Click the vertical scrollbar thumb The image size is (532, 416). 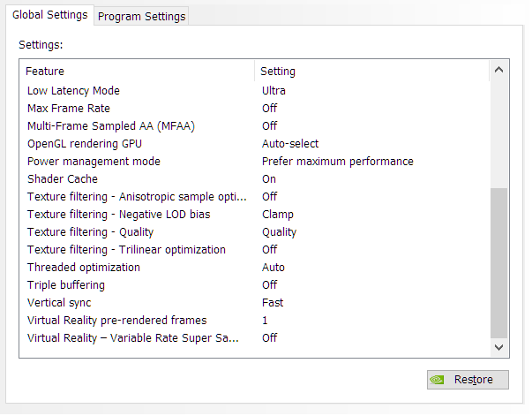tap(499, 261)
